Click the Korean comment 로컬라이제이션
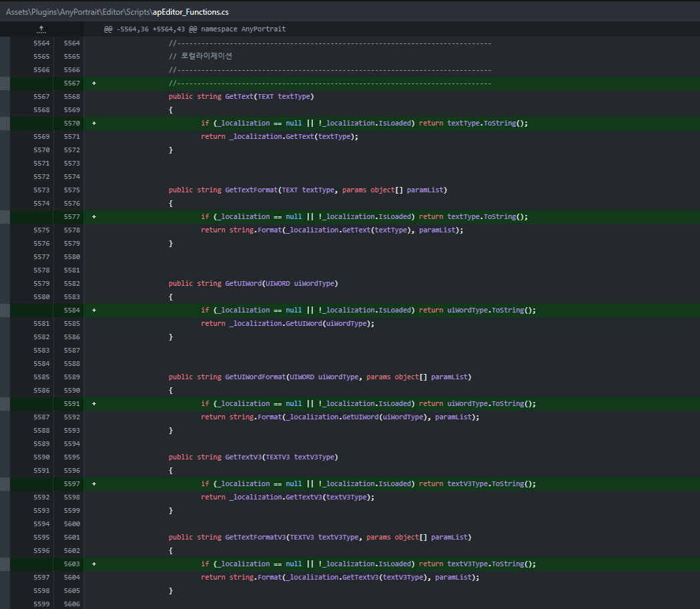This screenshot has width=700, height=609. pyautogui.click(x=206, y=57)
